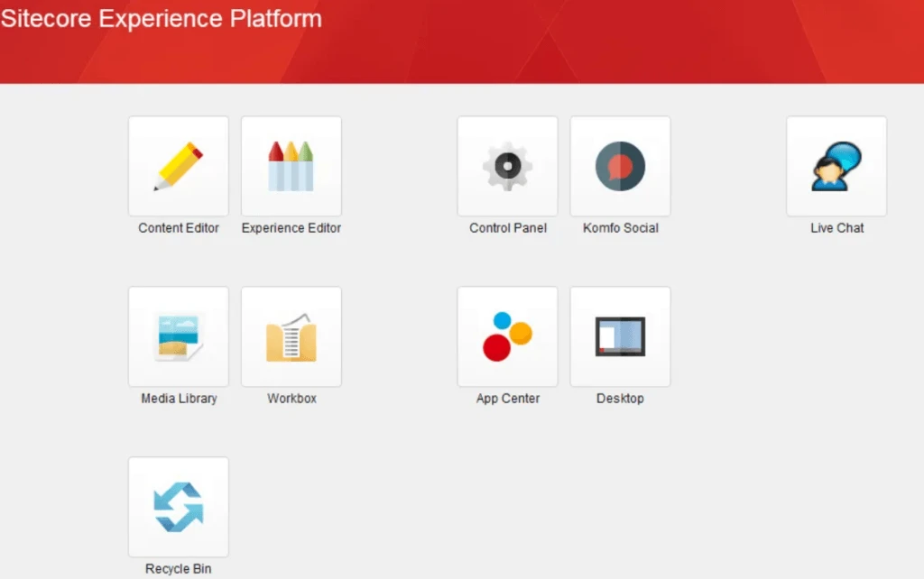Open the Media Library picture icon
Viewport: 924px width, 579px height.
pyautogui.click(x=179, y=337)
